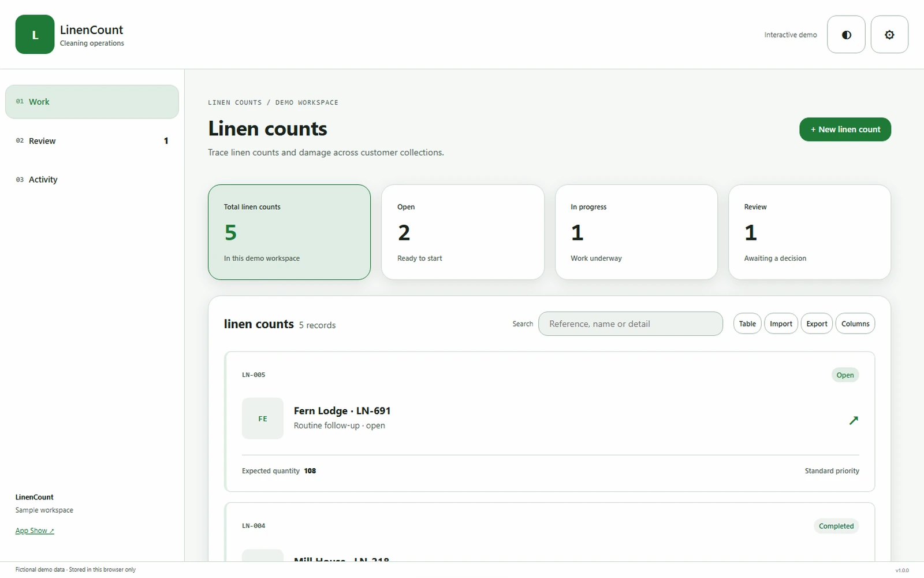The height and width of the screenshot is (578, 924).
Task: Click the Open status badge
Action: [x=845, y=375]
